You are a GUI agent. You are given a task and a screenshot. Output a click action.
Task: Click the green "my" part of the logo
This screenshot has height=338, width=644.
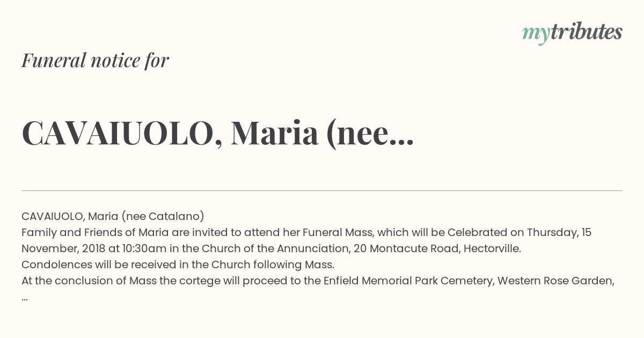point(536,34)
